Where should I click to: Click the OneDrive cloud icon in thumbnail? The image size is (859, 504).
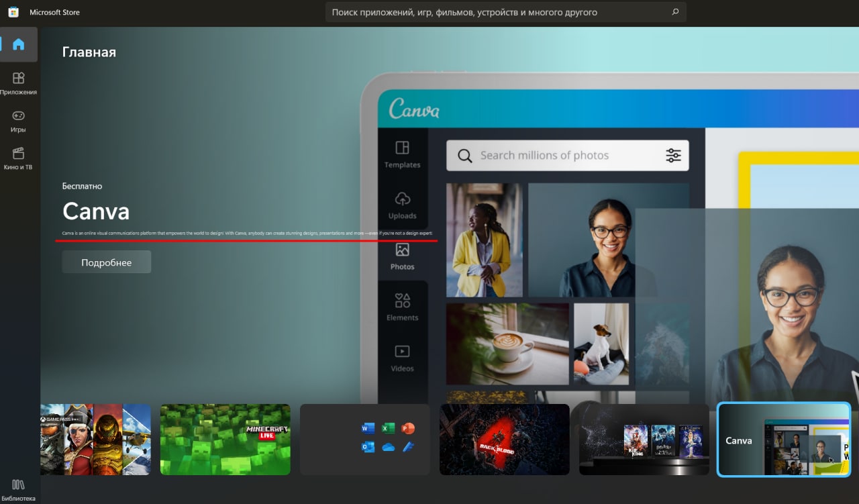(x=388, y=448)
